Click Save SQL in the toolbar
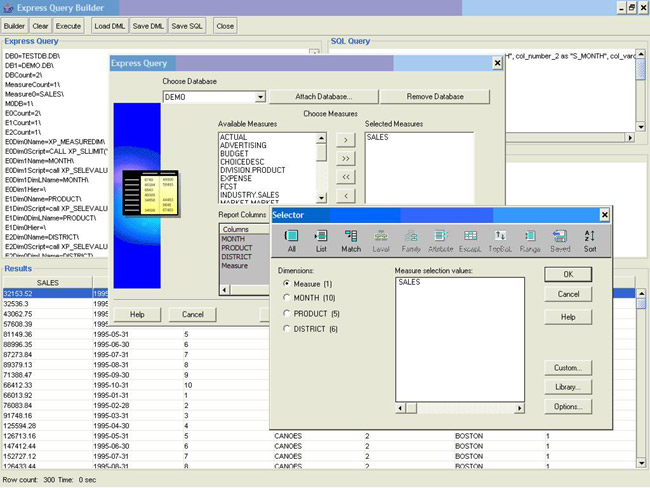This screenshot has width=650, height=488. 186,25
